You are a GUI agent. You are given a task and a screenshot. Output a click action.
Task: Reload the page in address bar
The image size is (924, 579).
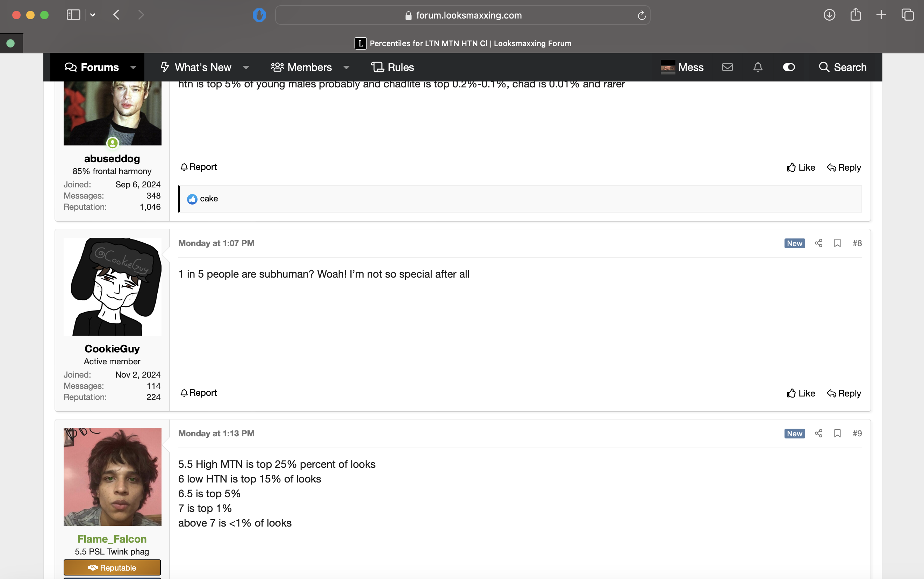tap(642, 15)
